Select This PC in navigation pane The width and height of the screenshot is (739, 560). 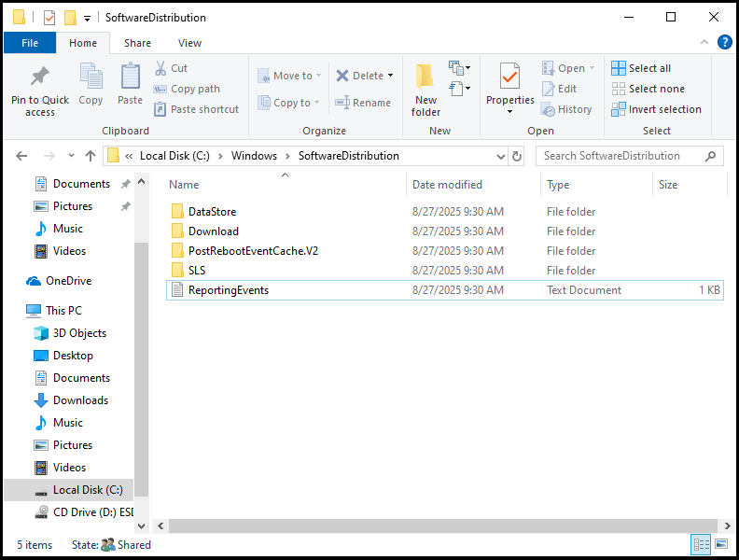54,311
